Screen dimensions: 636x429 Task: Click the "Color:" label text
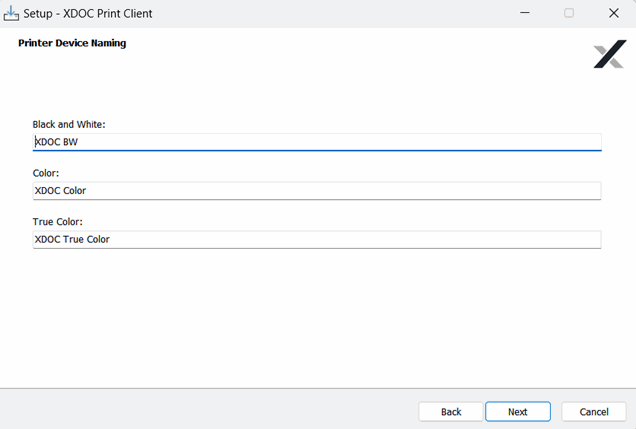46,173
